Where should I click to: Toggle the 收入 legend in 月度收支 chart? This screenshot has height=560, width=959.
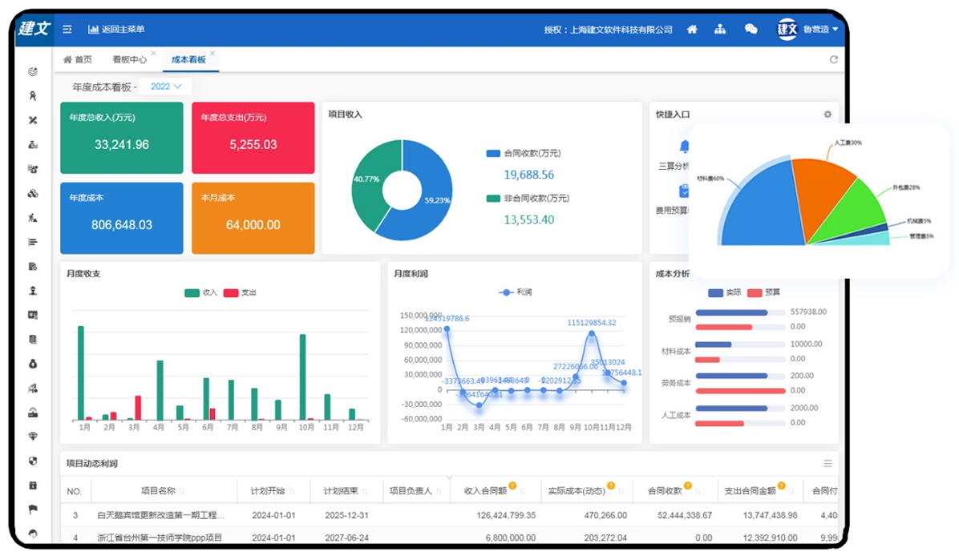tap(202, 293)
